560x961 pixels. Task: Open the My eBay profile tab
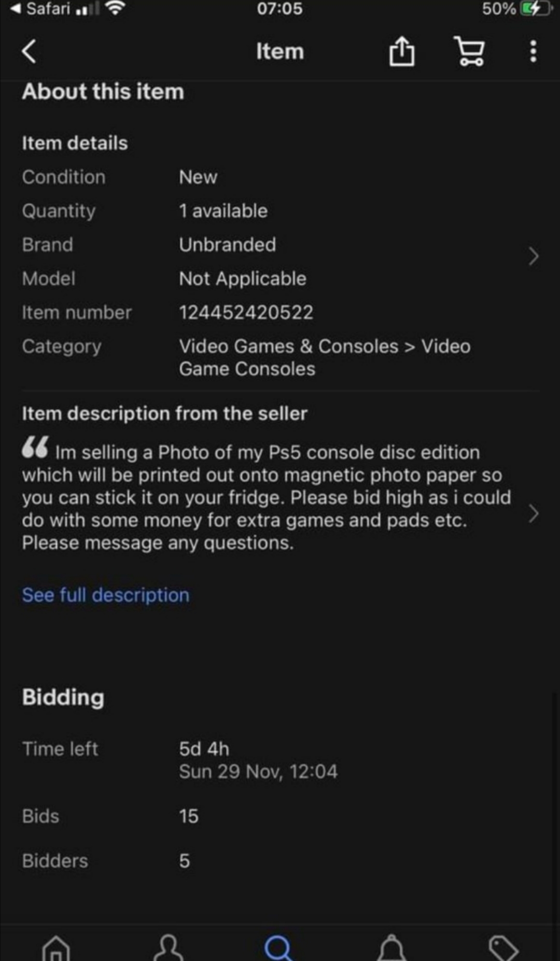click(x=169, y=947)
